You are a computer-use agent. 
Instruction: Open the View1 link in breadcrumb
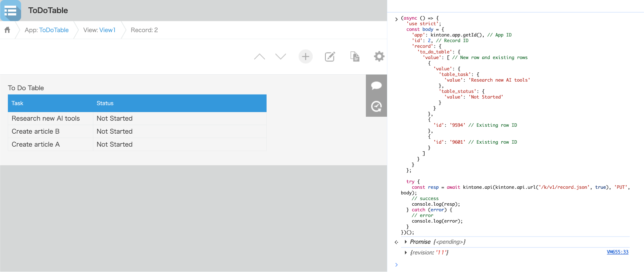[108, 30]
